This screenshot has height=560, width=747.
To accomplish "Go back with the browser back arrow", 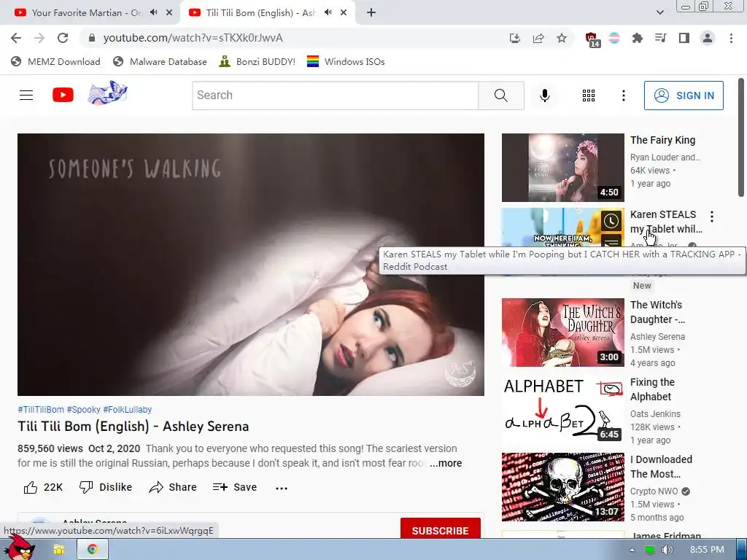I will point(16,38).
